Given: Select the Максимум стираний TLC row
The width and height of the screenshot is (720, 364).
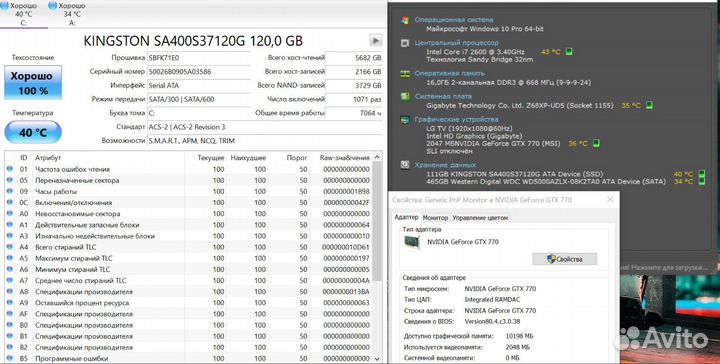Looking at the screenshot, I should (x=188, y=258).
